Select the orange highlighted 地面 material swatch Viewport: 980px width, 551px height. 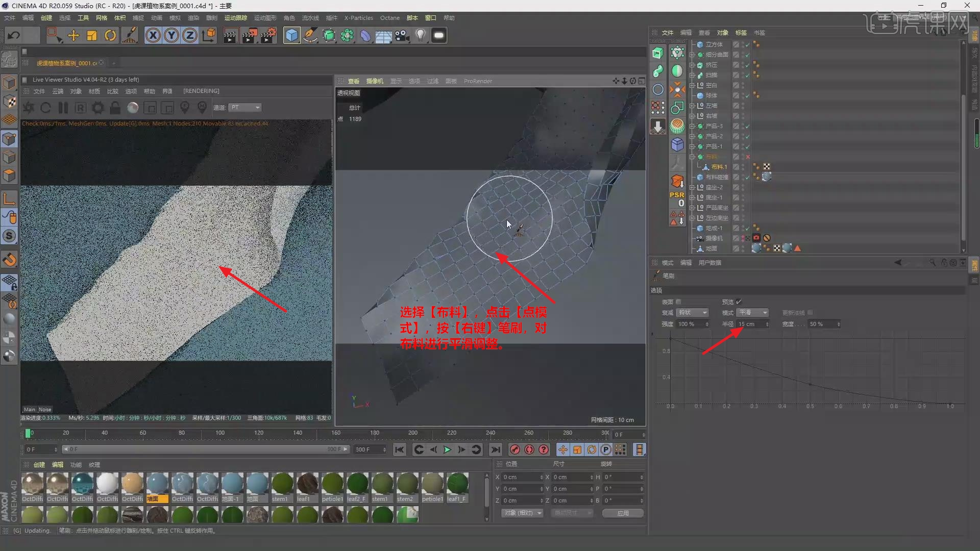pyautogui.click(x=157, y=487)
